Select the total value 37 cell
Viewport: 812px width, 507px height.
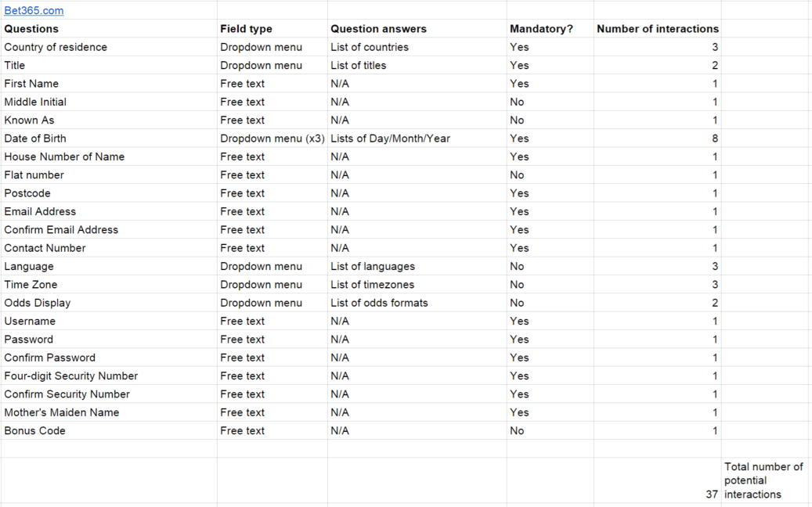point(711,494)
